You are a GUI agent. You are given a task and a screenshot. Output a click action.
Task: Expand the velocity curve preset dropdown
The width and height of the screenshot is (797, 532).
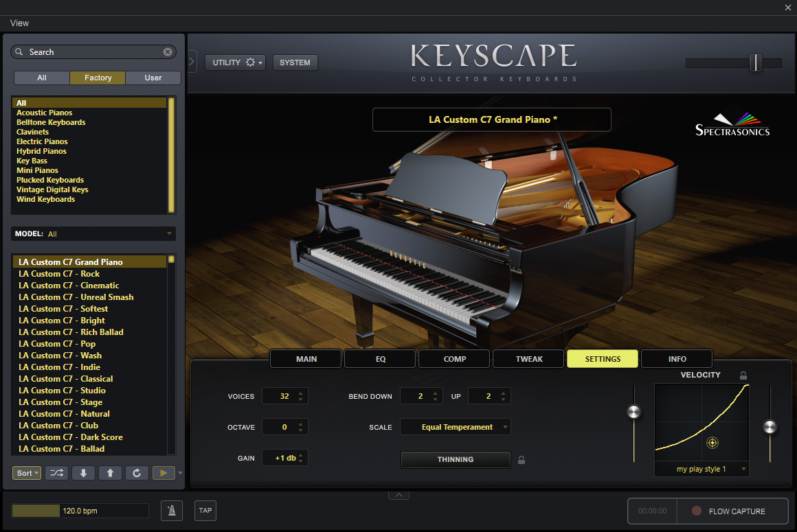click(701, 470)
